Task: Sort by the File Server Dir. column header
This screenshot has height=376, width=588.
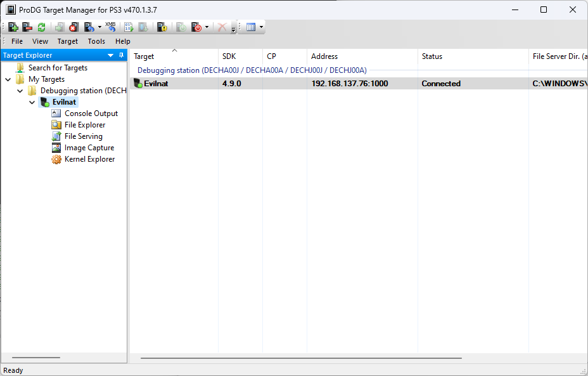Action: [x=558, y=56]
